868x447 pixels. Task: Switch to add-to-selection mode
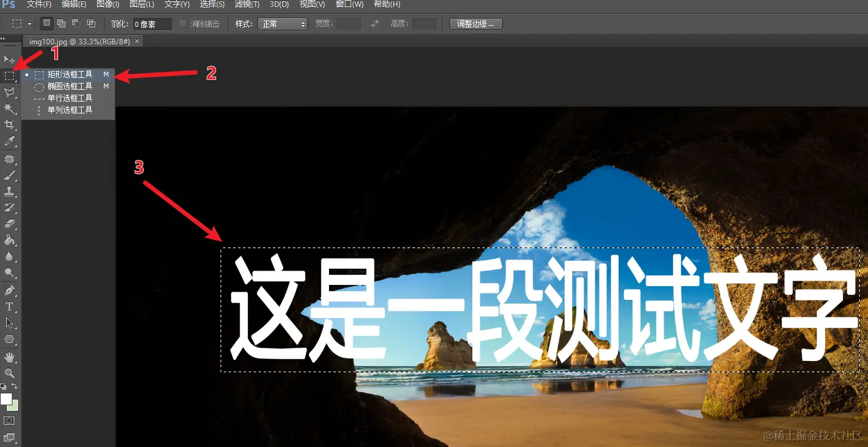click(61, 23)
